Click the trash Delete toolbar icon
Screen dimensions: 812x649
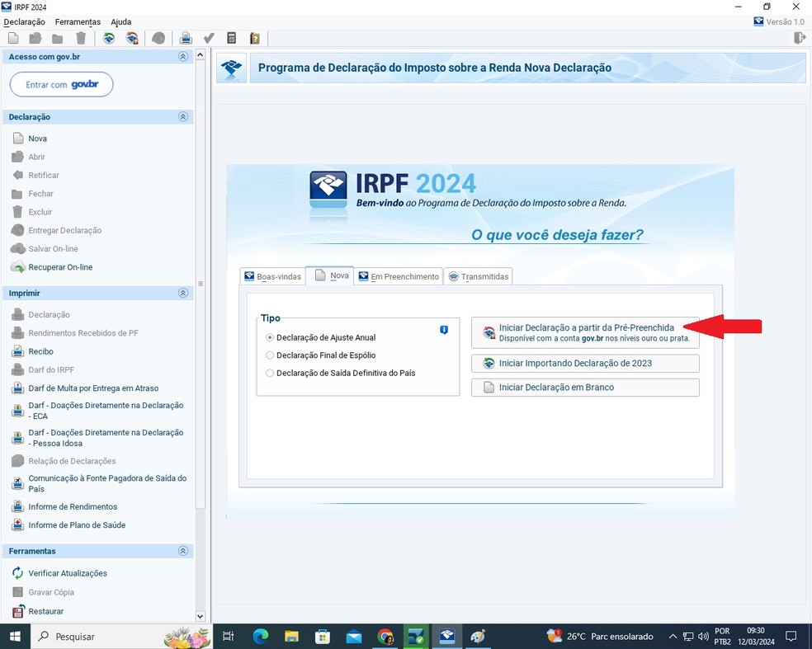click(81, 38)
